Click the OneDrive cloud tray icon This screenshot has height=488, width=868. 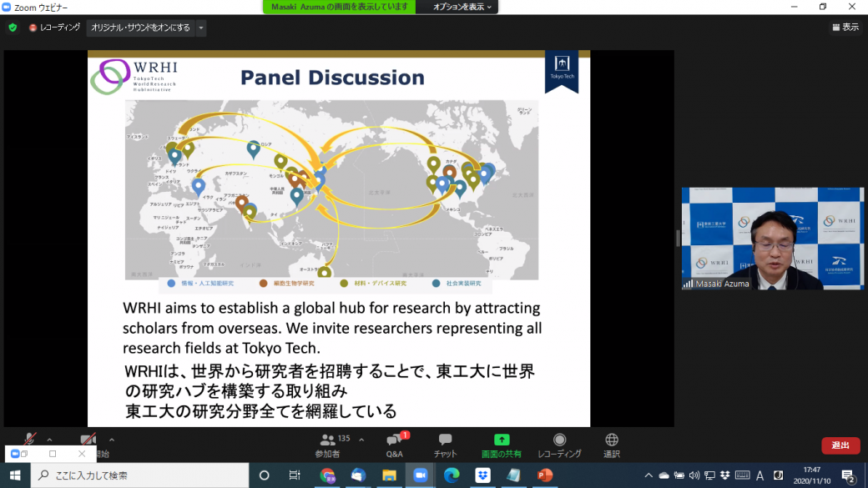pyautogui.click(x=664, y=475)
